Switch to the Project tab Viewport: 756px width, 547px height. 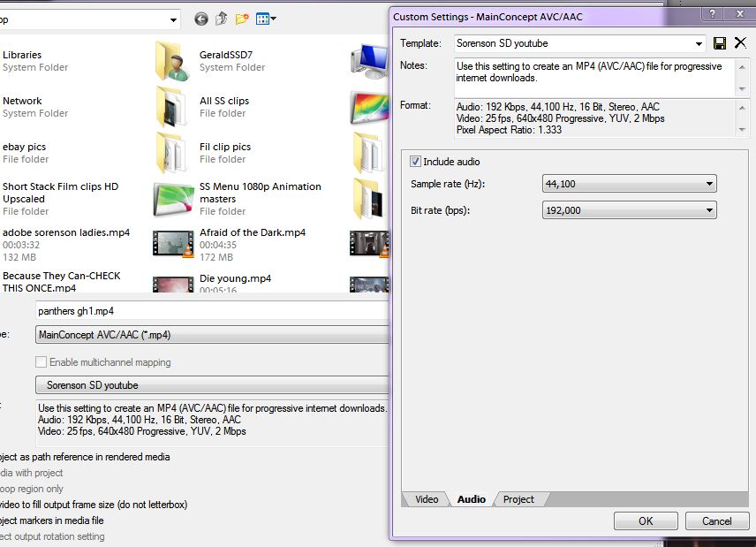tap(518, 499)
